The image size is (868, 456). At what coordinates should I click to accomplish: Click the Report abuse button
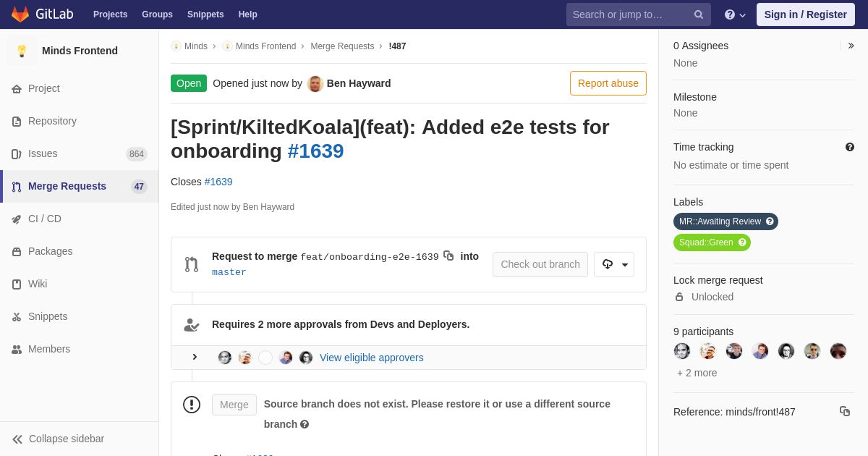[608, 83]
